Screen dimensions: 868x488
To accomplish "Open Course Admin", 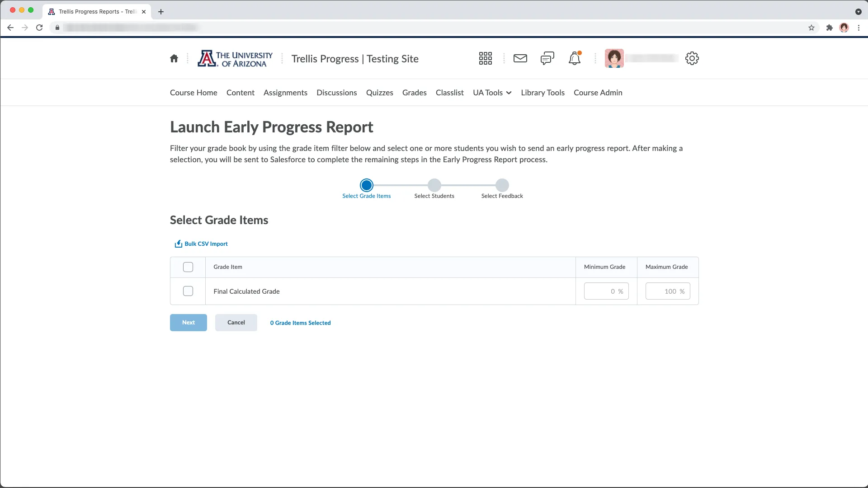I will (598, 93).
